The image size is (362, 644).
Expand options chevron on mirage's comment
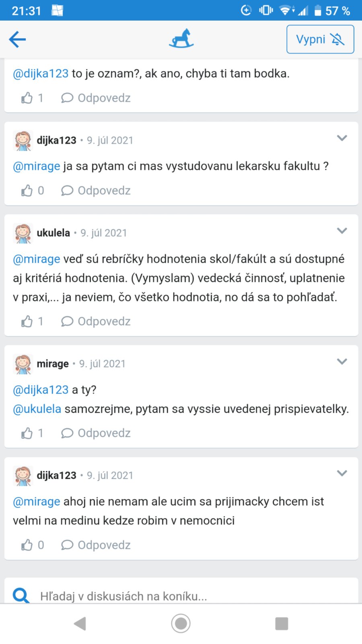[342, 361]
